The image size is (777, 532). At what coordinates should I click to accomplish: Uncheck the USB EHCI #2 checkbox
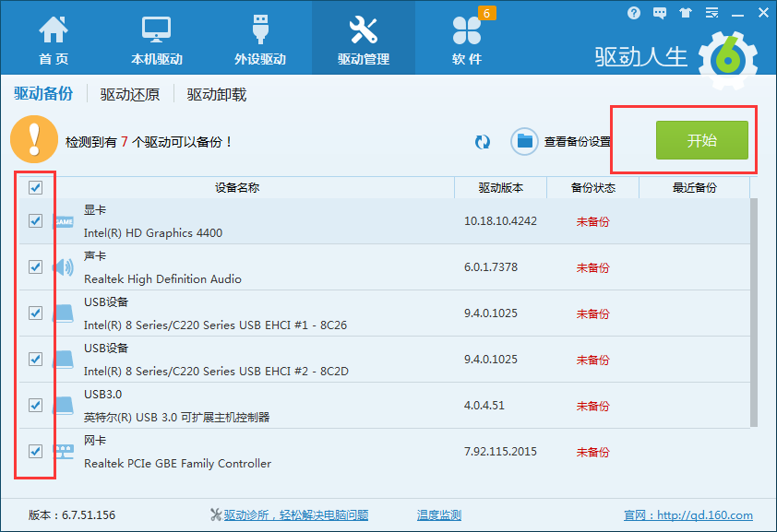35,359
